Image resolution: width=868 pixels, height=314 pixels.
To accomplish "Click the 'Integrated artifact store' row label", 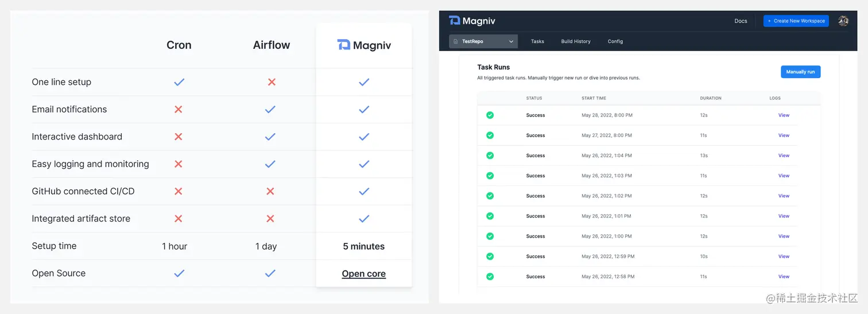I will click(81, 219).
